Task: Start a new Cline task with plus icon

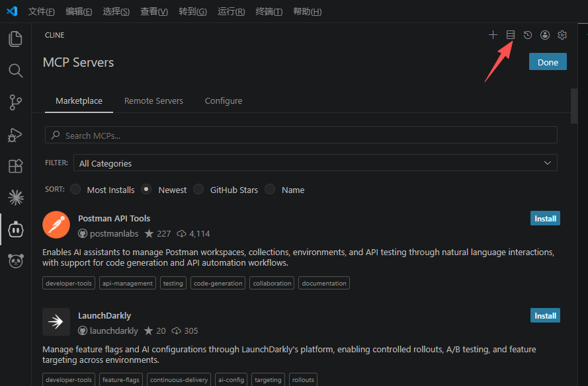Action: point(493,35)
